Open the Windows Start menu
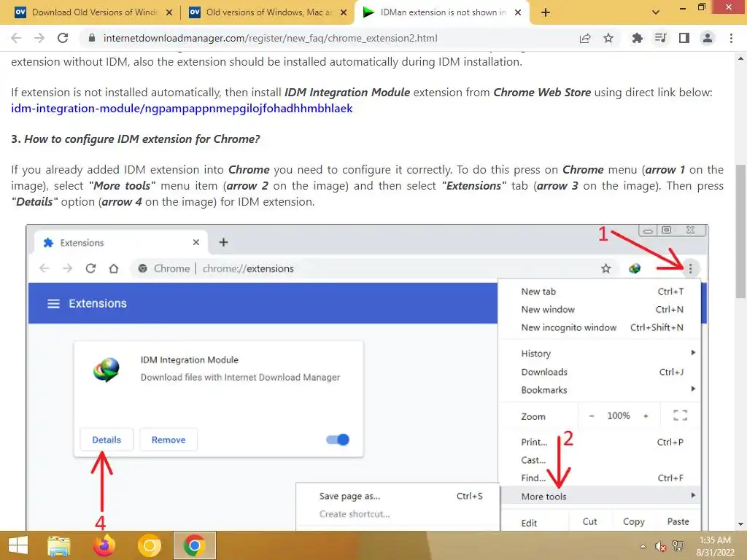This screenshot has height=560, width=747. (18, 545)
